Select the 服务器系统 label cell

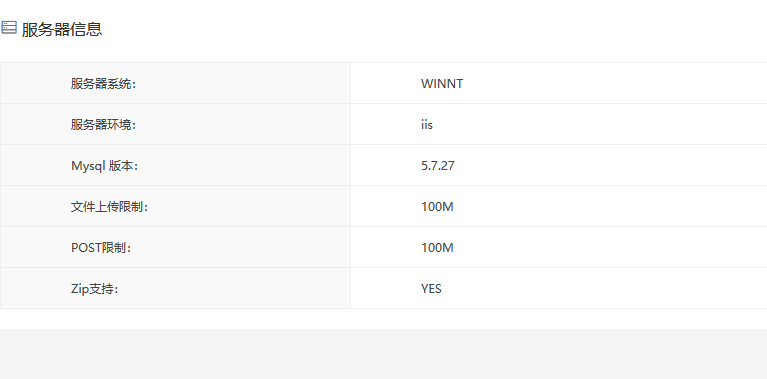(x=175, y=83)
